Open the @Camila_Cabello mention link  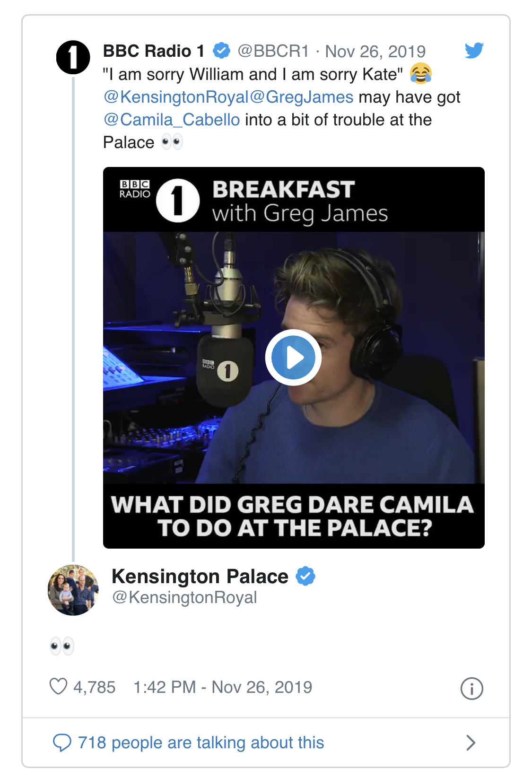(172, 120)
